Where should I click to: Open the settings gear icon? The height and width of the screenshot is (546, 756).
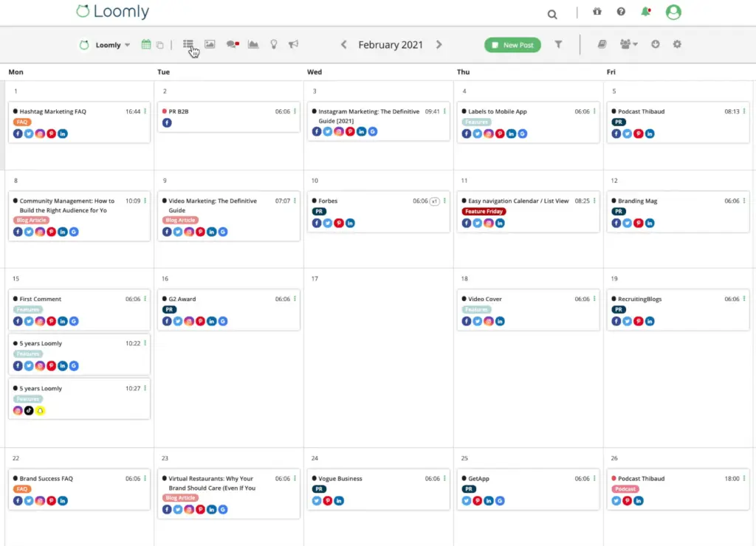click(x=677, y=44)
